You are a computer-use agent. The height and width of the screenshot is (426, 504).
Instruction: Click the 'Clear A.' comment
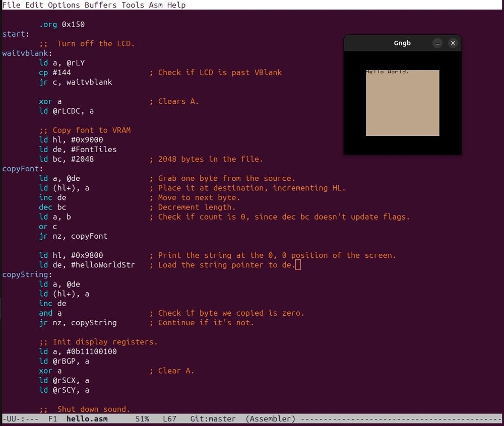(172, 371)
